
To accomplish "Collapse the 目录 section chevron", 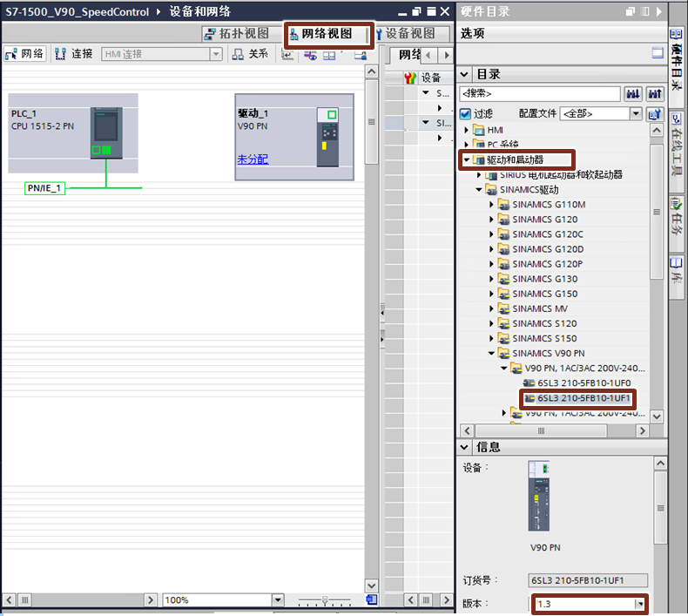I will coord(464,74).
